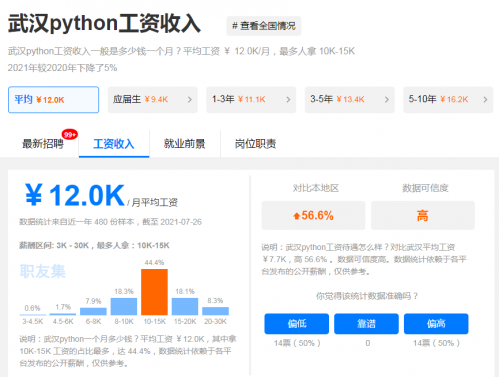Click chevron arrow on 3-5年 card
The image size is (499, 377).
click(x=387, y=100)
